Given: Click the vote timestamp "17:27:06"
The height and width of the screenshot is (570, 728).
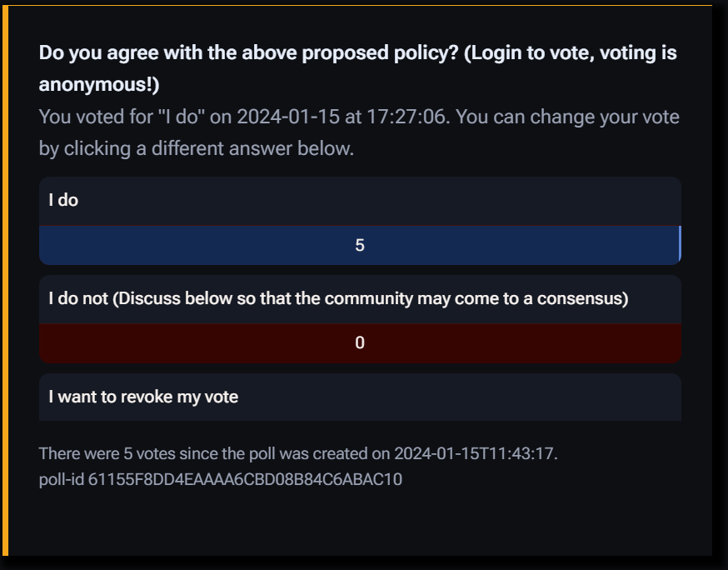Looking at the screenshot, I should (408, 117).
